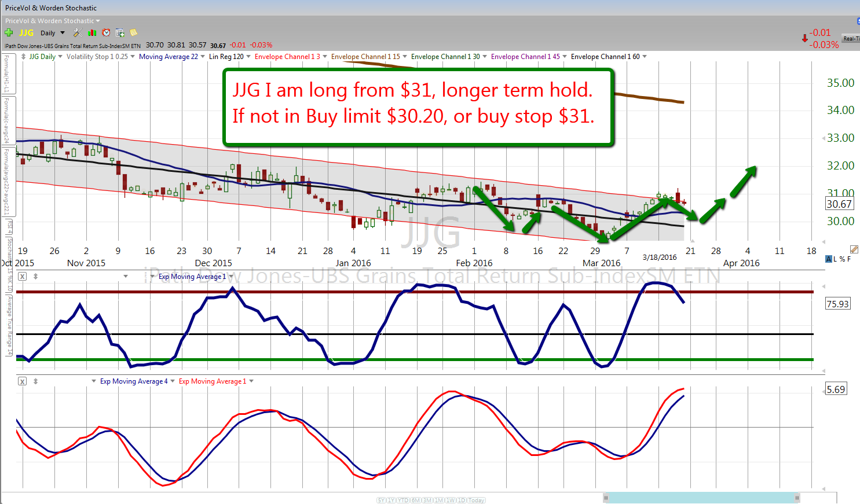Click the green-red bar chart indicators icon

(x=92, y=33)
